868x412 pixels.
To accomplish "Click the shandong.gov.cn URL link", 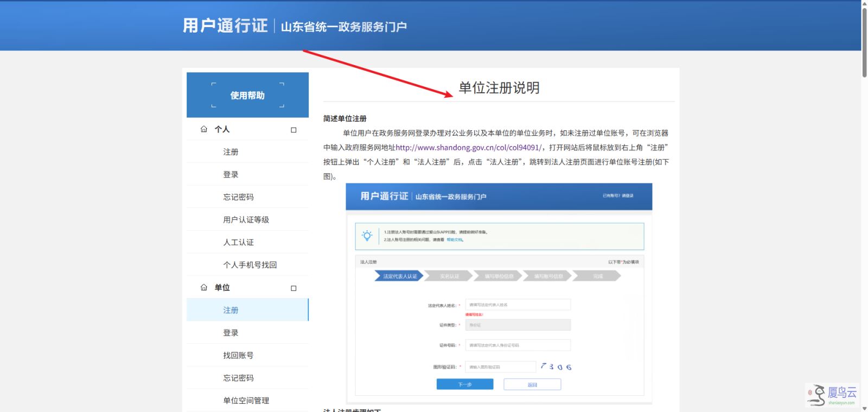I will click(x=468, y=148).
